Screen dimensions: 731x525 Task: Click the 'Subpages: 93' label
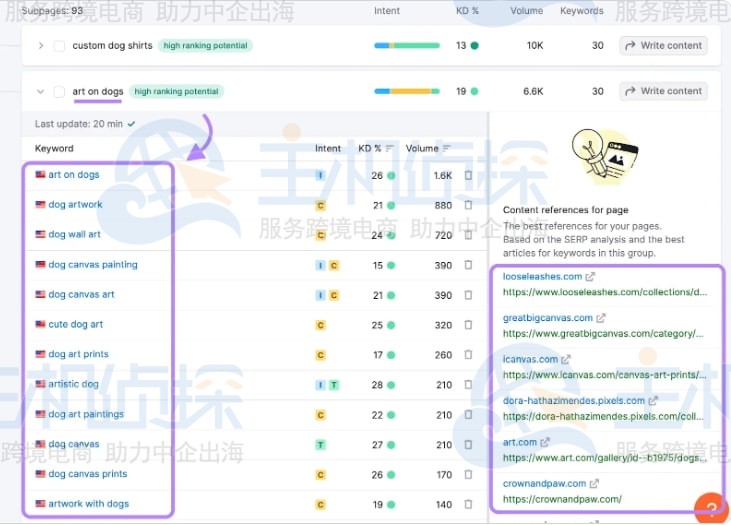[x=52, y=11]
